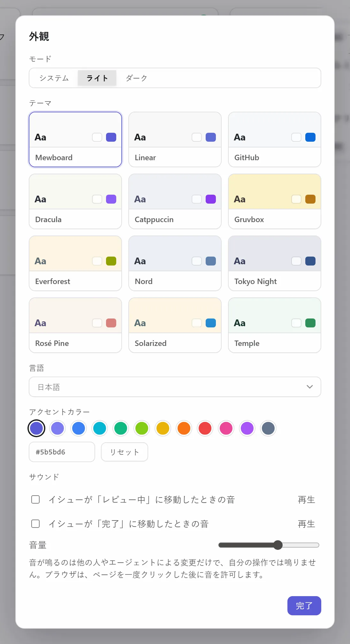Pick the orange accent color swatch
The width and height of the screenshot is (350, 644).
click(x=184, y=428)
